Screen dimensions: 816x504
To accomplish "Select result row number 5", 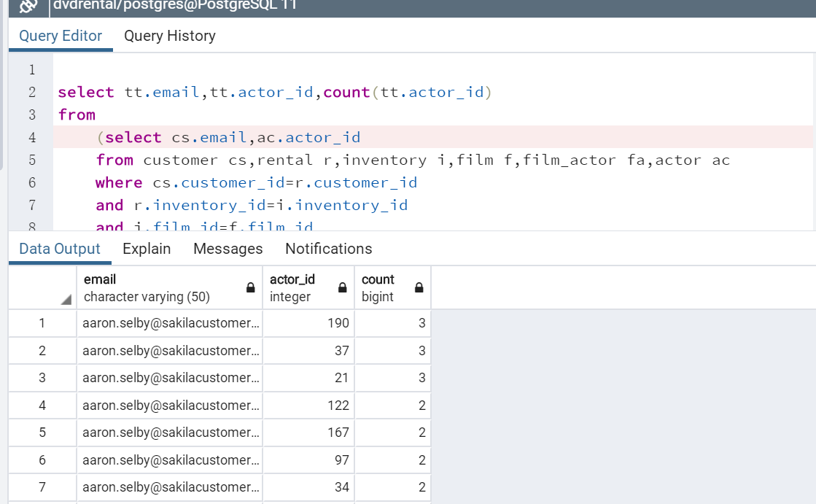I will click(x=42, y=433).
